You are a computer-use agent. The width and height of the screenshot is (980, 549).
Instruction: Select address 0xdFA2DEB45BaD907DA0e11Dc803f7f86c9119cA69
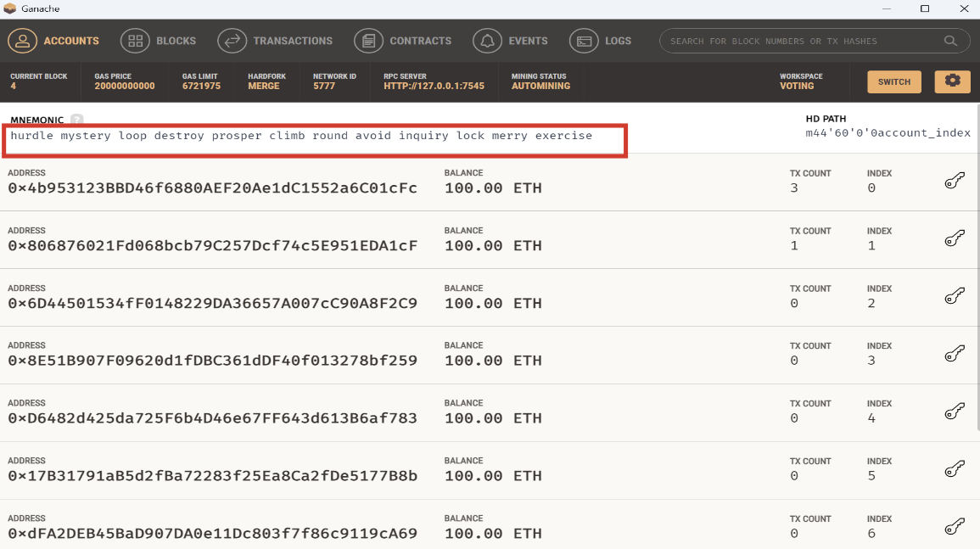click(x=212, y=534)
